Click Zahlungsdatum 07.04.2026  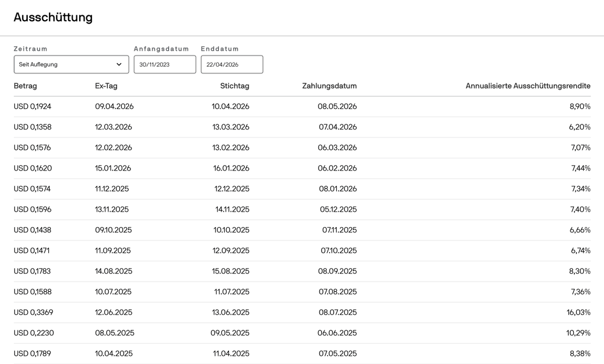(x=338, y=127)
